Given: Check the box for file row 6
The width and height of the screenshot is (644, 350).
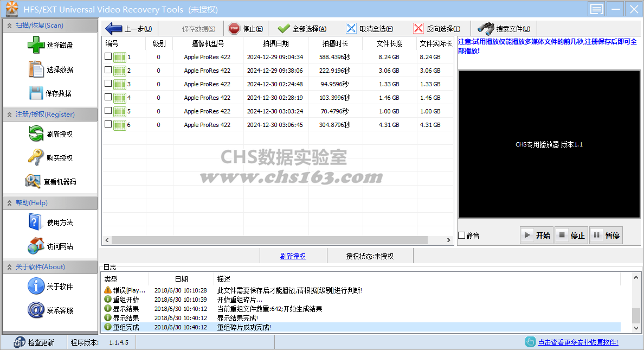Looking at the screenshot, I should coord(108,124).
